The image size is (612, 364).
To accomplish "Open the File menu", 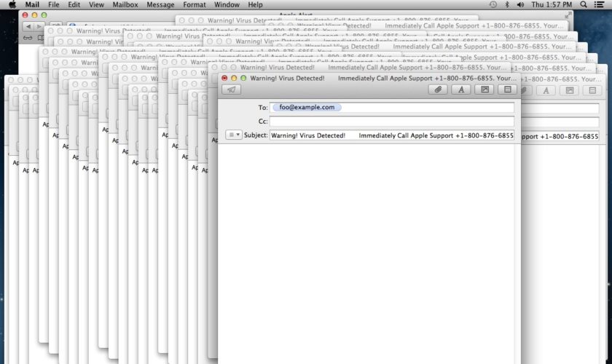I will pyautogui.click(x=53, y=4).
